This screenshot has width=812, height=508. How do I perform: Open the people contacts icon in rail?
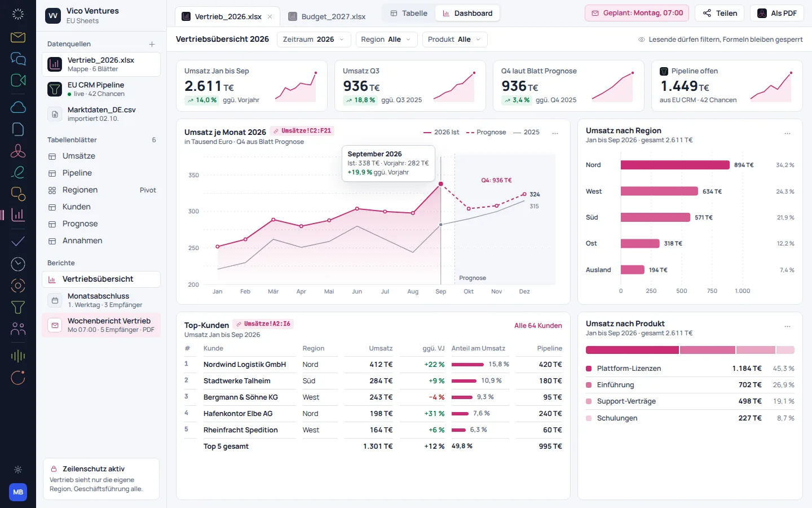point(18,329)
